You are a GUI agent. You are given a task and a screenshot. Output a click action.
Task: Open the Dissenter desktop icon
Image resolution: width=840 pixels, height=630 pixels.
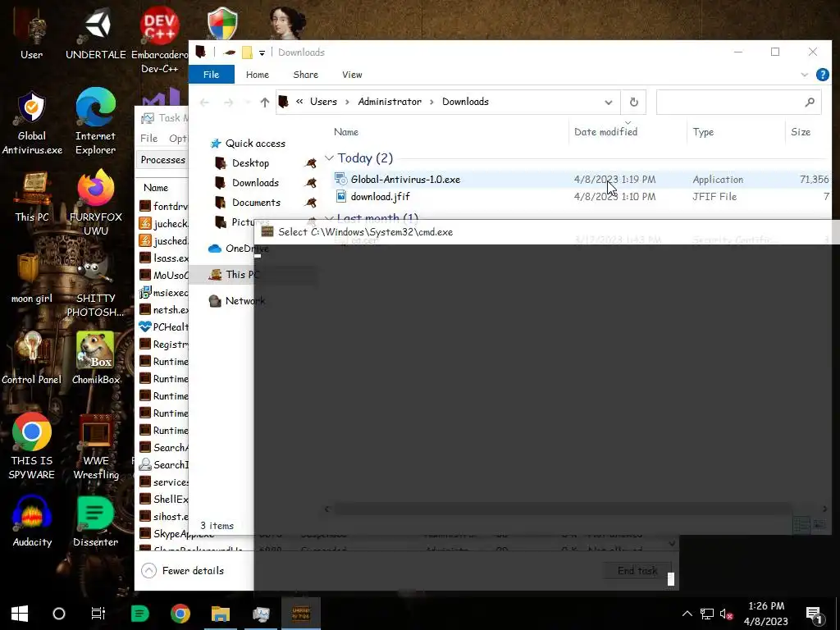click(95, 521)
